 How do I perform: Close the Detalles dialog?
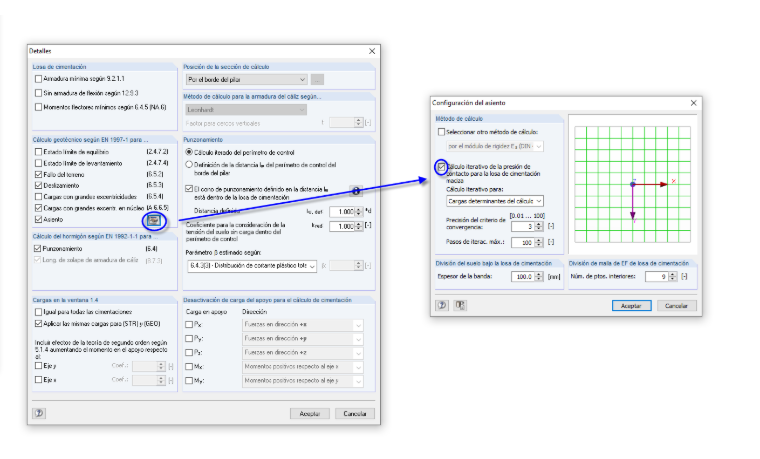click(372, 51)
